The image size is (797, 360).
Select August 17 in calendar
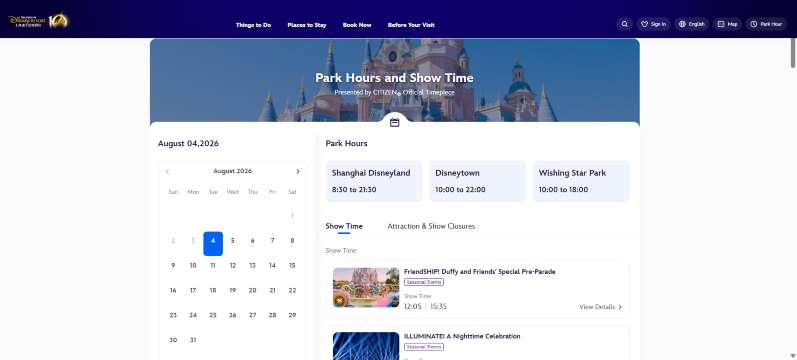tap(193, 290)
